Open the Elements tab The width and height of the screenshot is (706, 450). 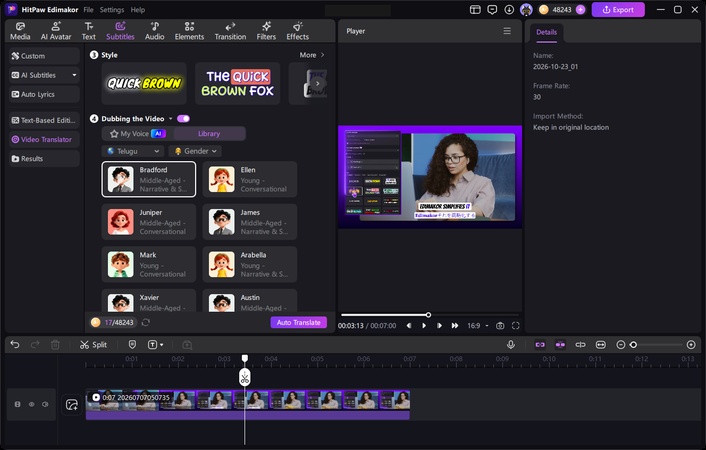click(189, 31)
